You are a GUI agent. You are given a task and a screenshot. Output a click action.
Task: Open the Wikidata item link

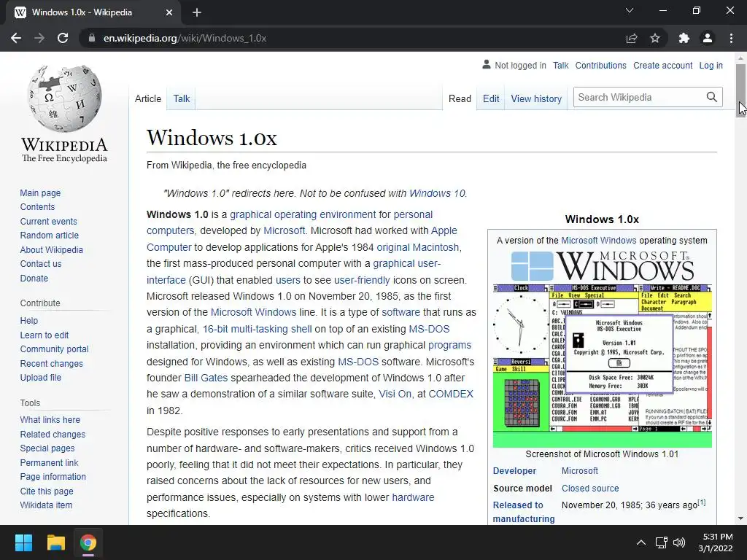[x=46, y=505]
